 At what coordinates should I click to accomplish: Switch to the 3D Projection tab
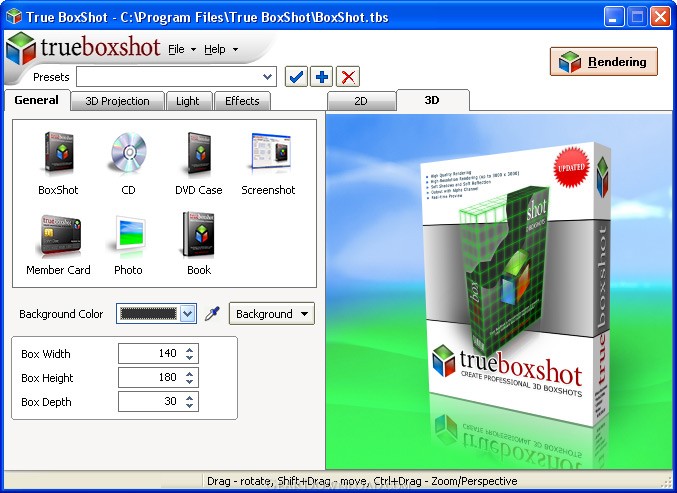coord(117,101)
